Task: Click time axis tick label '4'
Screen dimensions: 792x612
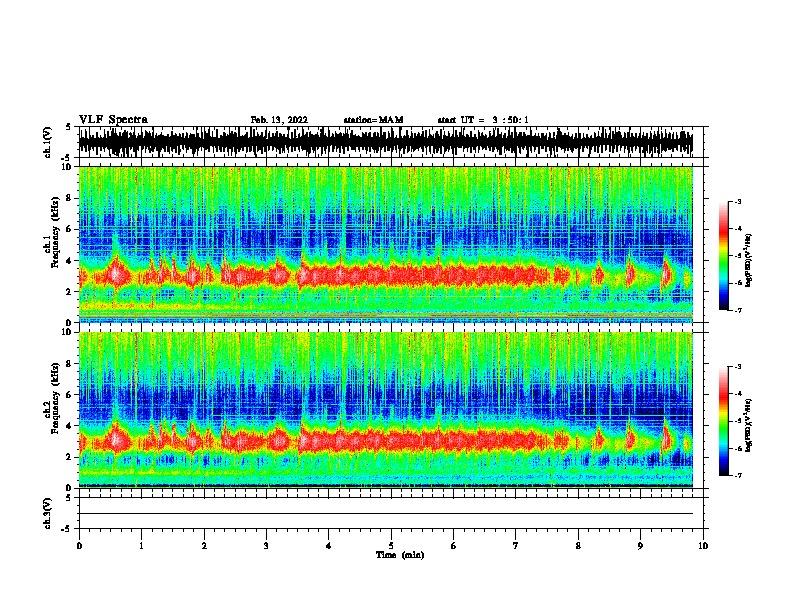Action: pyautogui.click(x=329, y=546)
